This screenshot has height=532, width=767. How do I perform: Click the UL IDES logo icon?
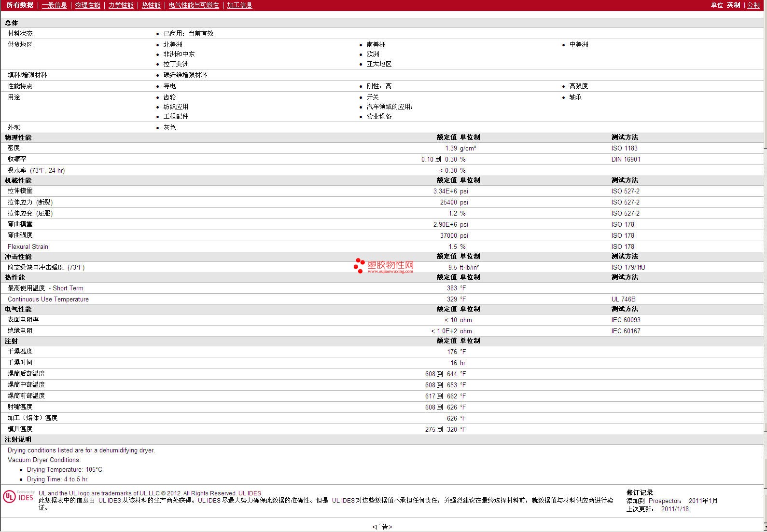(x=18, y=497)
